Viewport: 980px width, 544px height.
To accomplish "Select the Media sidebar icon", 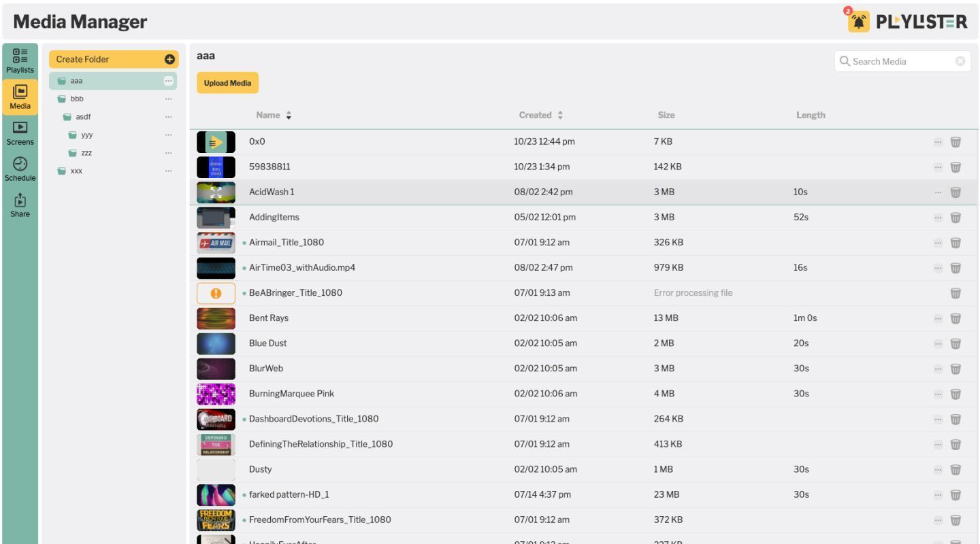I will [20, 97].
